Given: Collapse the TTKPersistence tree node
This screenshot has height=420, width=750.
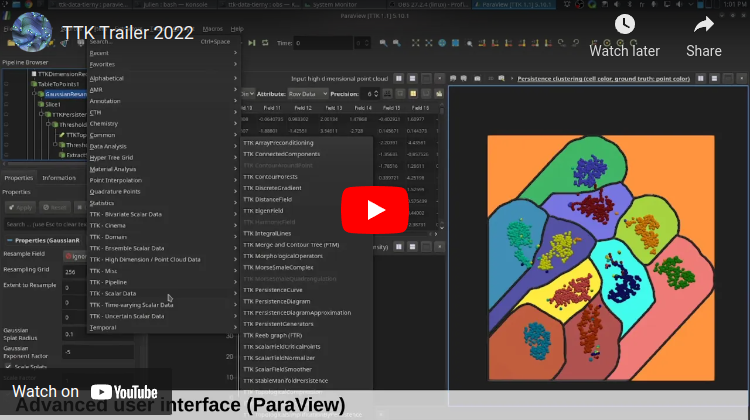Looking at the screenshot, I should pyautogui.click(x=41, y=114).
